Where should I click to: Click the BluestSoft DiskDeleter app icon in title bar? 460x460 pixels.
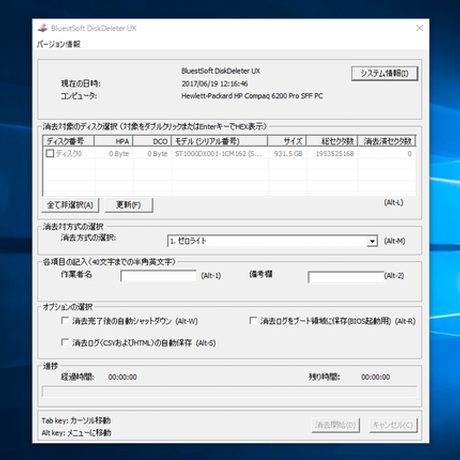click(43, 28)
